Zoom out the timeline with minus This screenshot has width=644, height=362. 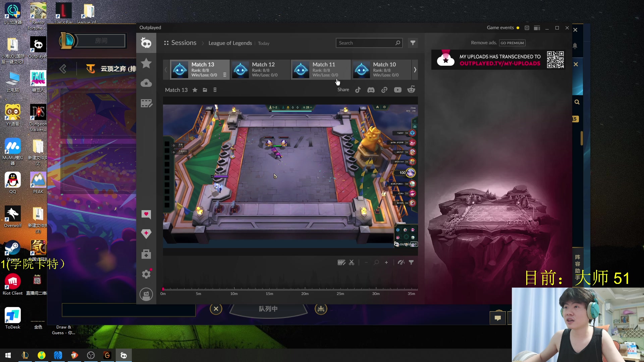click(366, 262)
